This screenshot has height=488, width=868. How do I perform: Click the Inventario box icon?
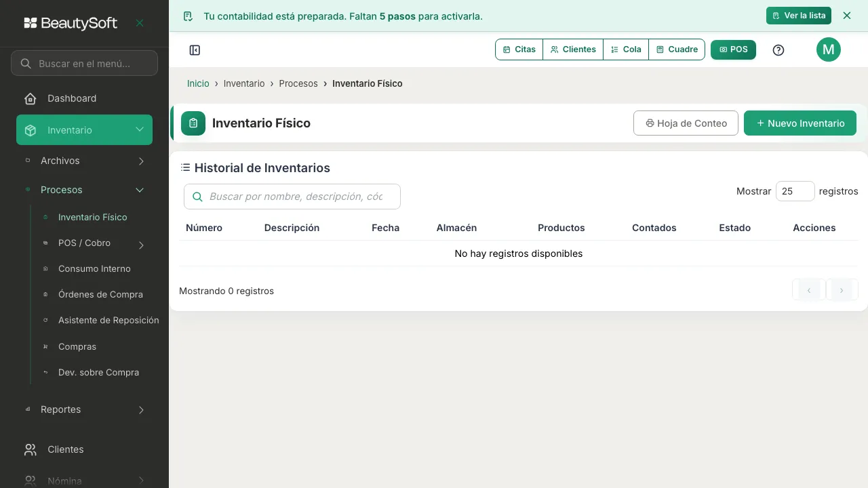click(x=31, y=130)
